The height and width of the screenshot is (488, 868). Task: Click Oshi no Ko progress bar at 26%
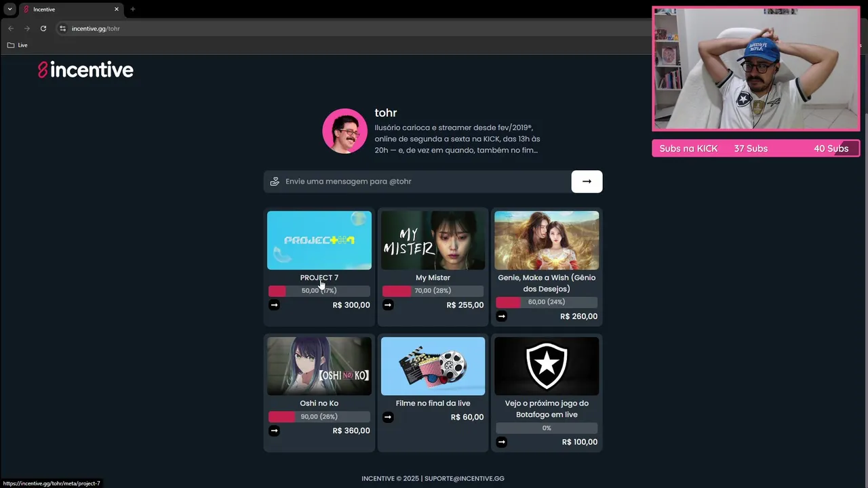coord(319,417)
